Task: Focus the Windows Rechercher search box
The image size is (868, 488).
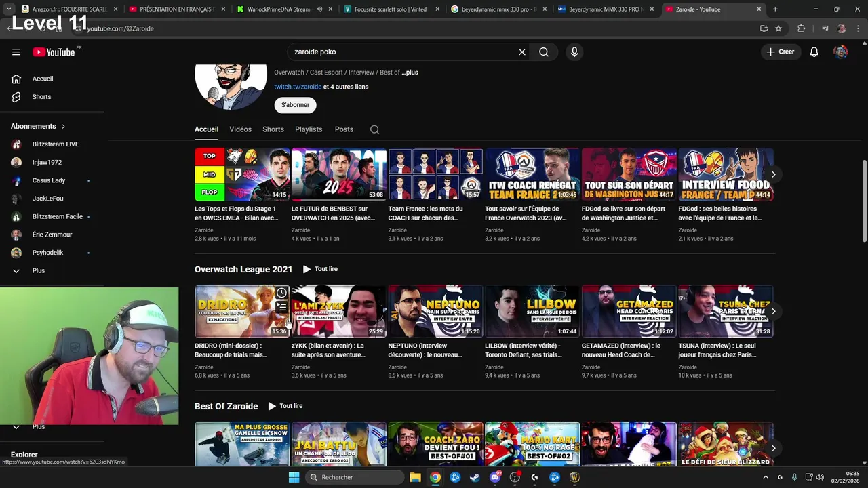Action: [353, 477]
